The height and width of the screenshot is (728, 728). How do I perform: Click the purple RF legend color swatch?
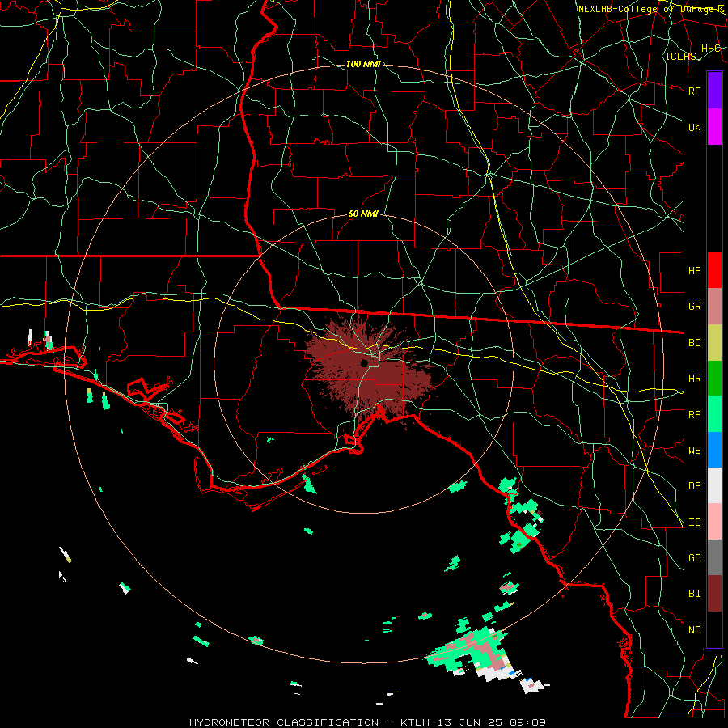coord(714,91)
